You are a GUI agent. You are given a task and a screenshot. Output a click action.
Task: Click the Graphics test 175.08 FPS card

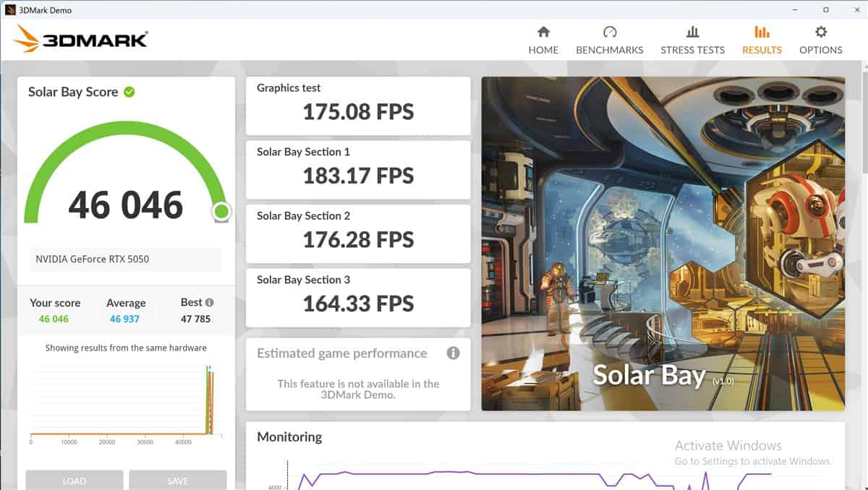[358, 106]
